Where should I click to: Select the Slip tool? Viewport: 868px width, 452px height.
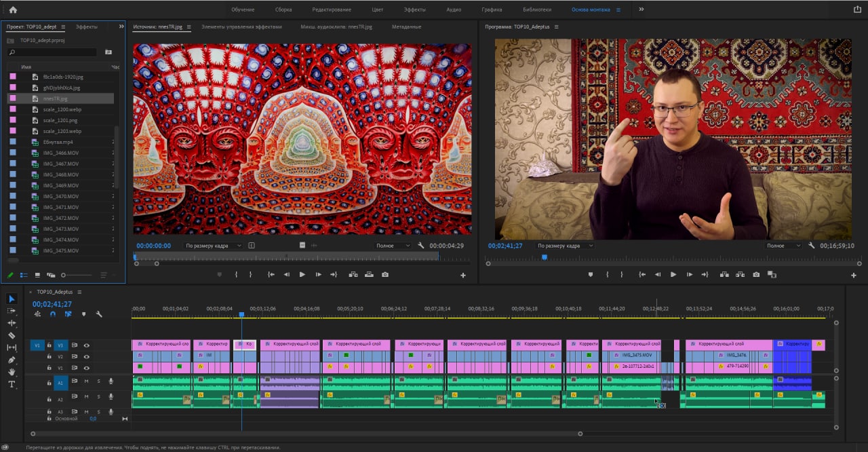[x=12, y=347]
